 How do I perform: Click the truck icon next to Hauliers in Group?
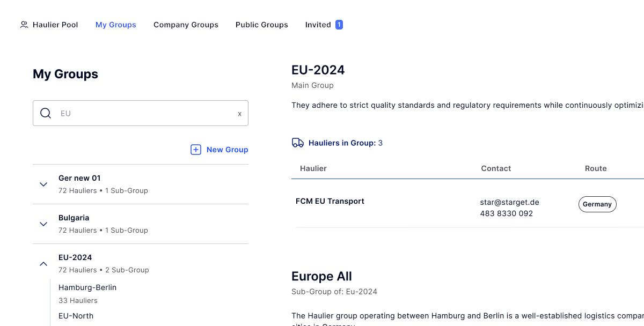[298, 143]
